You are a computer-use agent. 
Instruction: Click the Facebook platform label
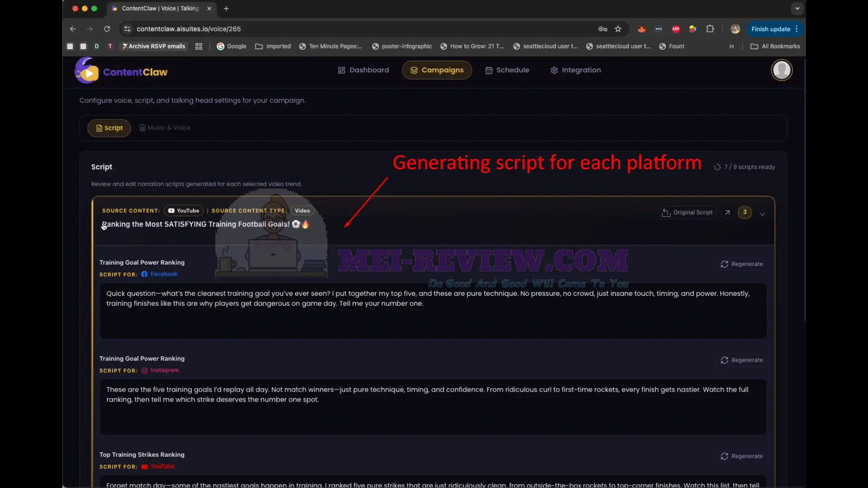tap(159, 274)
